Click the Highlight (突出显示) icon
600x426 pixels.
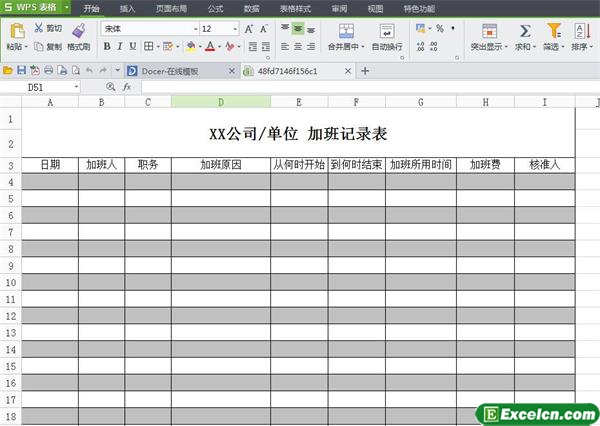click(489, 31)
